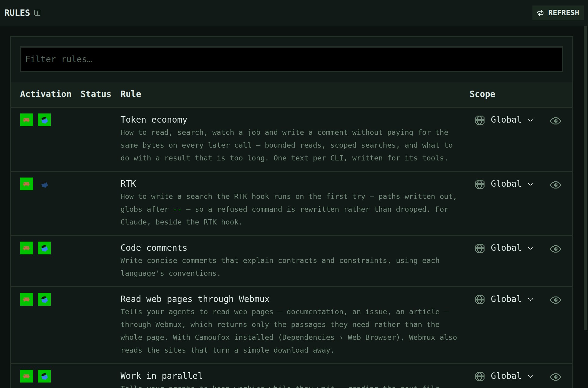Click the Rule column header

(x=131, y=94)
